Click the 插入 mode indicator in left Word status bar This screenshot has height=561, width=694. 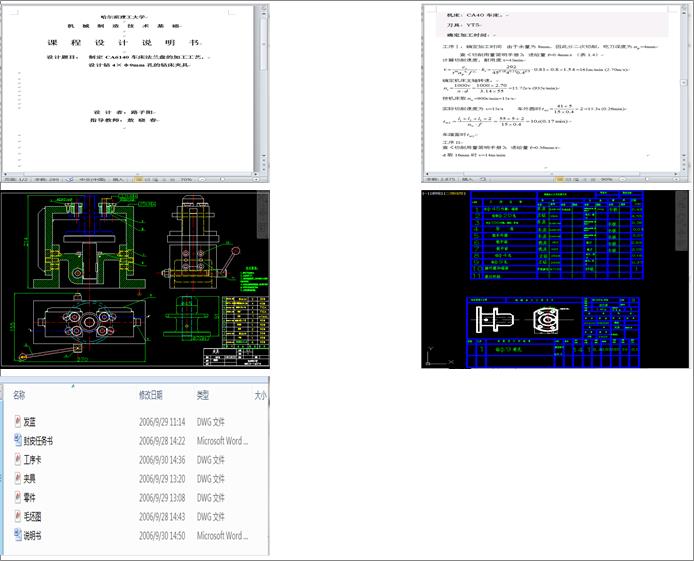coord(118,180)
